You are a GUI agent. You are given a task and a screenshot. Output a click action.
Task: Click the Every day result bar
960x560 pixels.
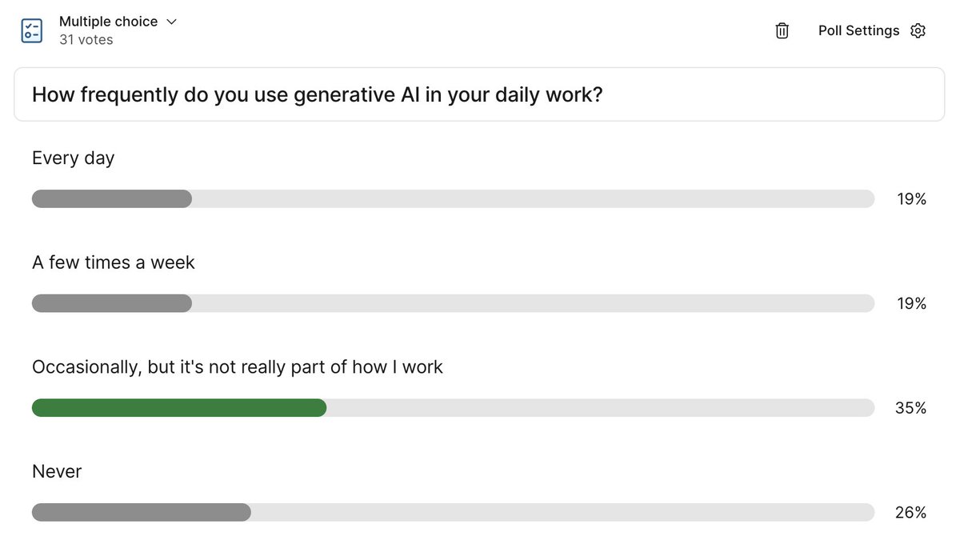point(453,198)
